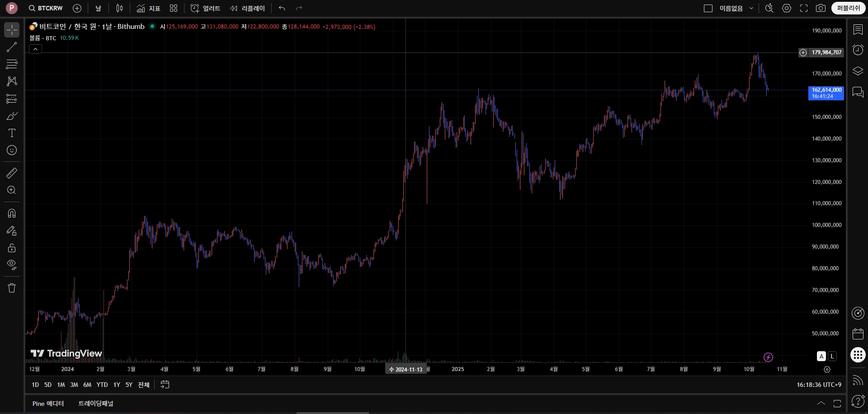
Task: Toggle stay in drawing mode
Action: point(12,231)
